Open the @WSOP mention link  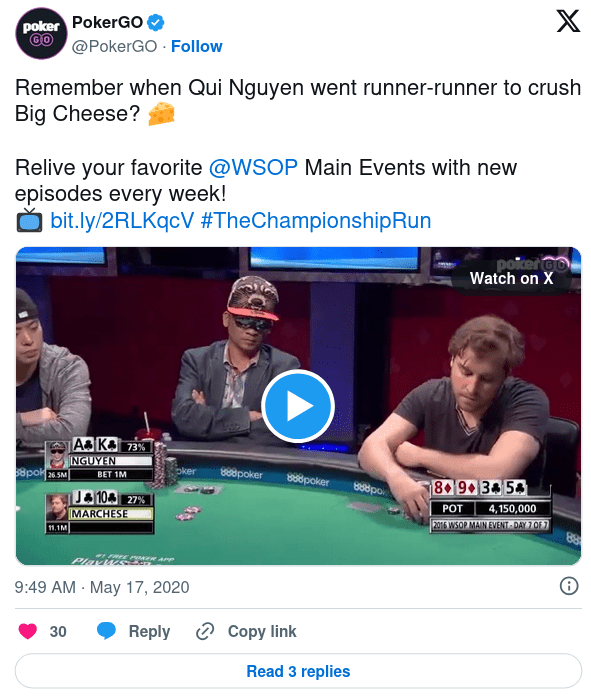[253, 168]
